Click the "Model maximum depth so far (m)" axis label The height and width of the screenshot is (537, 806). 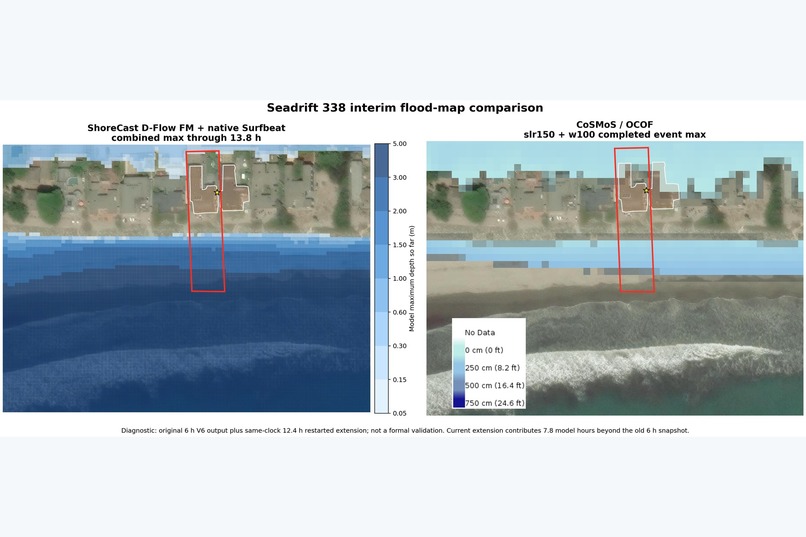pos(411,279)
